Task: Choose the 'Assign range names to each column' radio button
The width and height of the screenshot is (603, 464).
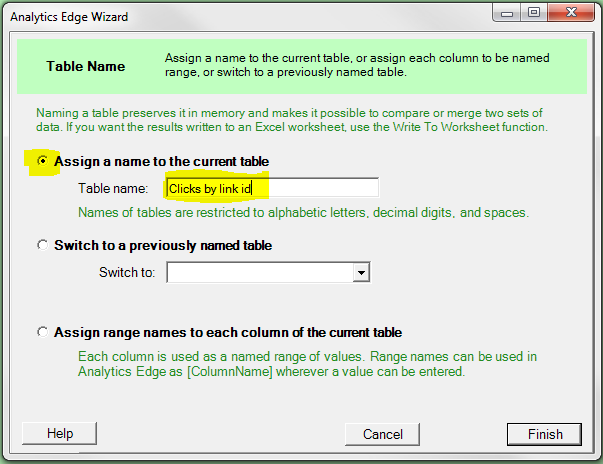Action: pos(42,332)
